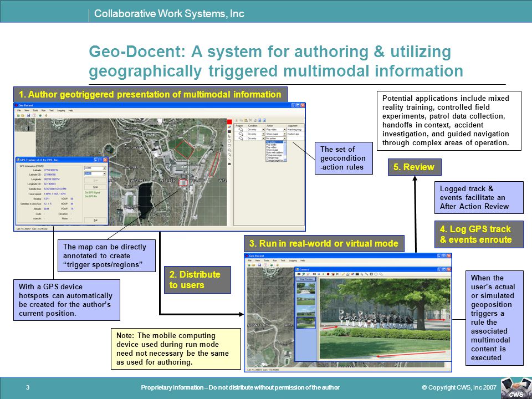Click the Rewind button in the Camera toolbar
This screenshot has width=532, height=399.
[314, 274]
